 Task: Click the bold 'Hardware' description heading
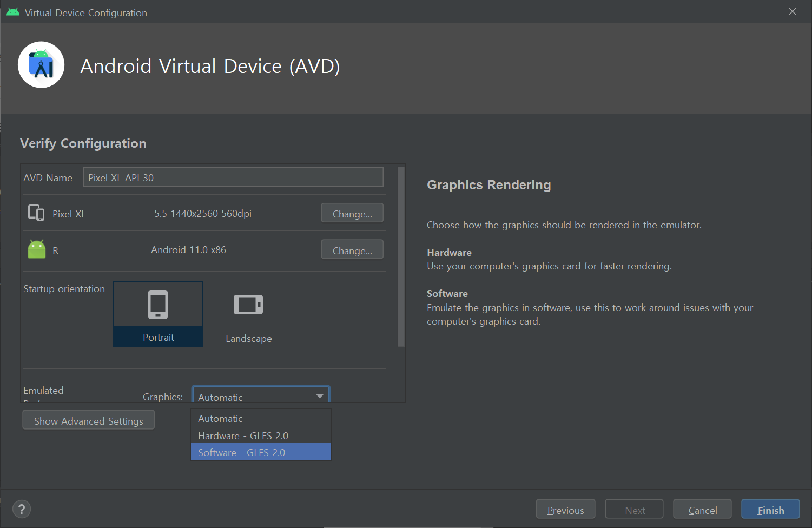(x=449, y=252)
